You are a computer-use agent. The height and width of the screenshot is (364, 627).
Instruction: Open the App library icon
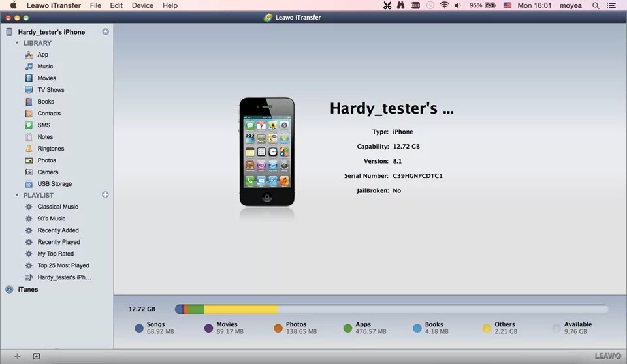click(29, 55)
